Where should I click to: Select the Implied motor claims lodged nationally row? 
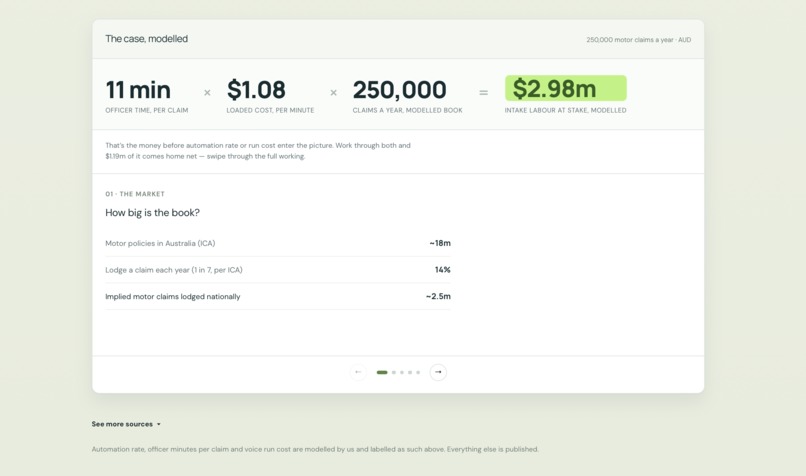pos(278,297)
